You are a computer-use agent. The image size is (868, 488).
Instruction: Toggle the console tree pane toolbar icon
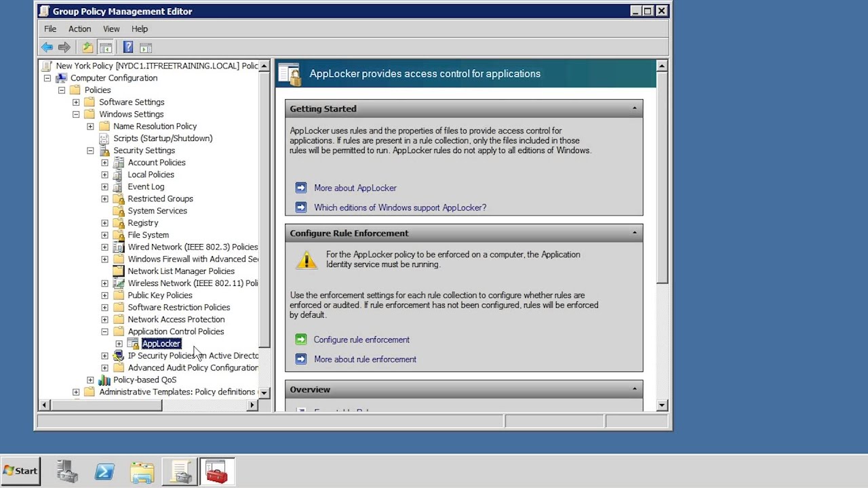pyautogui.click(x=105, y=47)
